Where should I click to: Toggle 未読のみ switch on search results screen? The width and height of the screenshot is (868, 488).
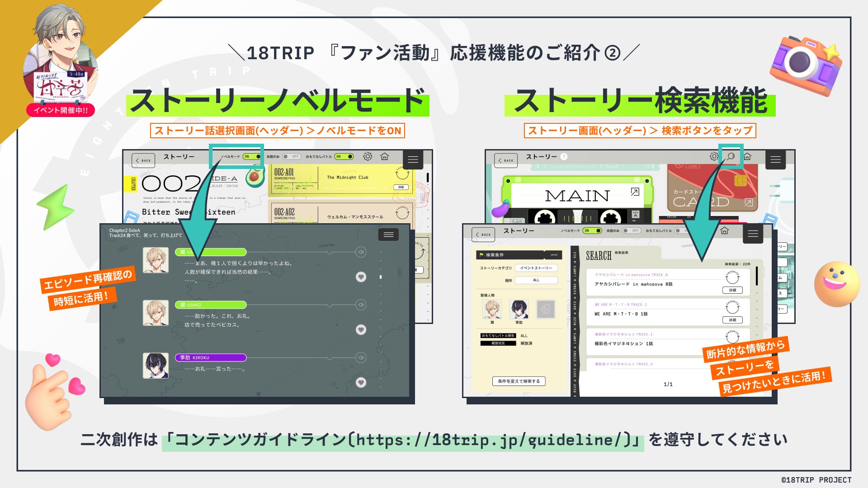pyautogui.click(x=632, y=231)
